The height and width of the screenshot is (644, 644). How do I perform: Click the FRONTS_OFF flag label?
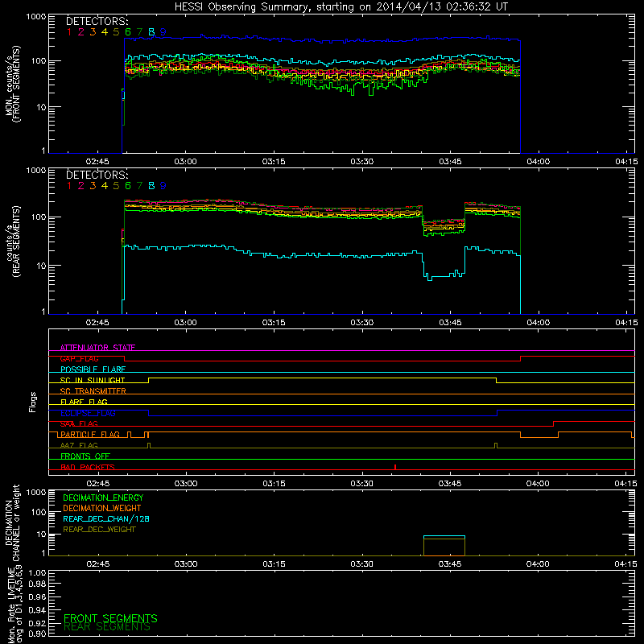[x=85, y=456]
